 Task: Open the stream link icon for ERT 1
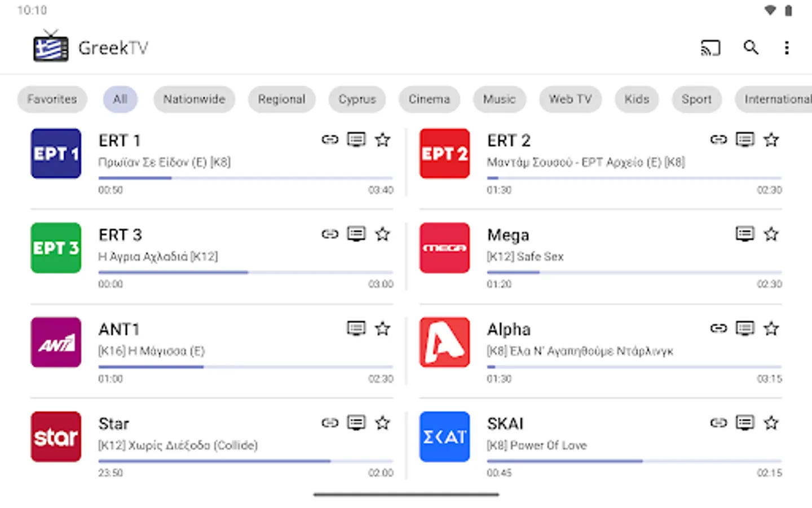click(x=330, y=139)
